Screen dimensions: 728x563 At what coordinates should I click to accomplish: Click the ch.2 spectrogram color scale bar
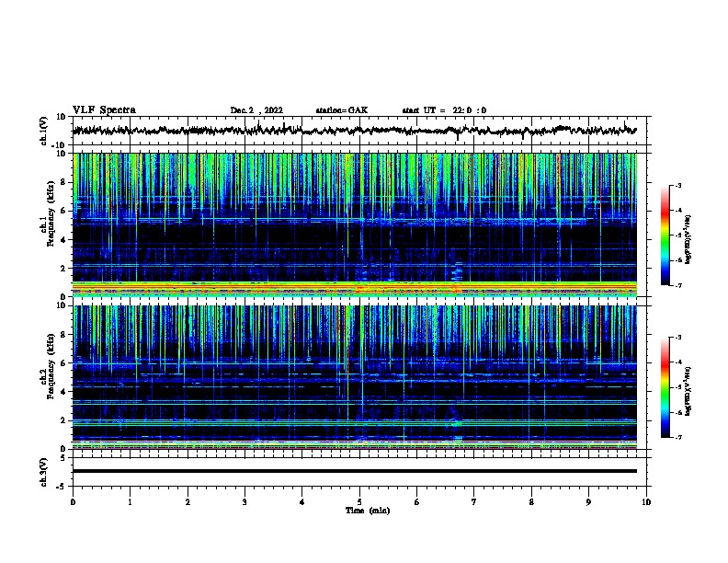click(x=665, y=387)
